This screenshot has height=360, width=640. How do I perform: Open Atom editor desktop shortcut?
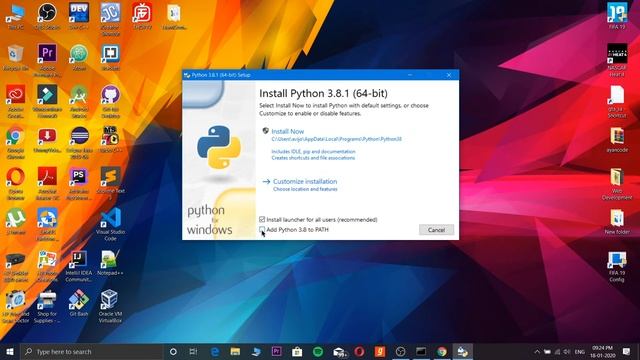pos(79,58)
